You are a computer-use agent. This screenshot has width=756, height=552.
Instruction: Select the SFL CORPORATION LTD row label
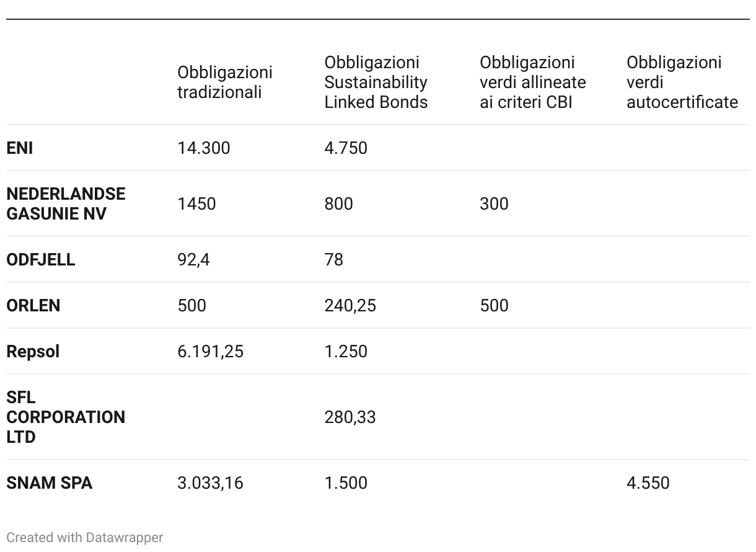[x=66, y=417]
